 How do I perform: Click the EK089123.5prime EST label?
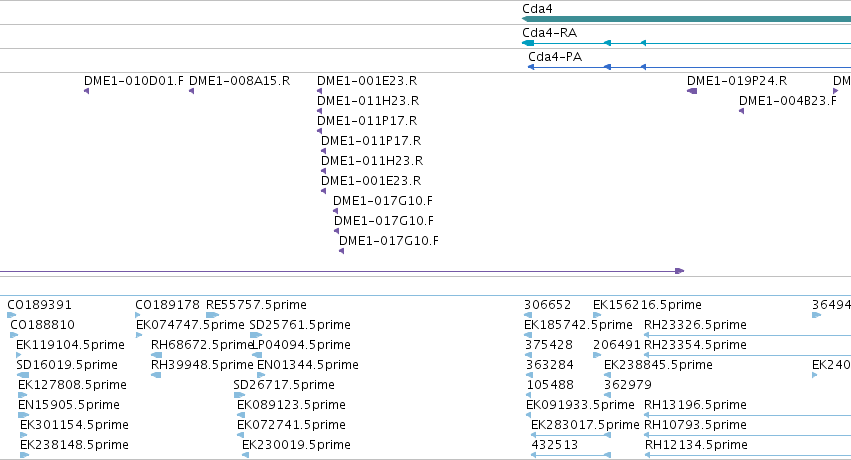pyautogui.click(x=291, y=405)
